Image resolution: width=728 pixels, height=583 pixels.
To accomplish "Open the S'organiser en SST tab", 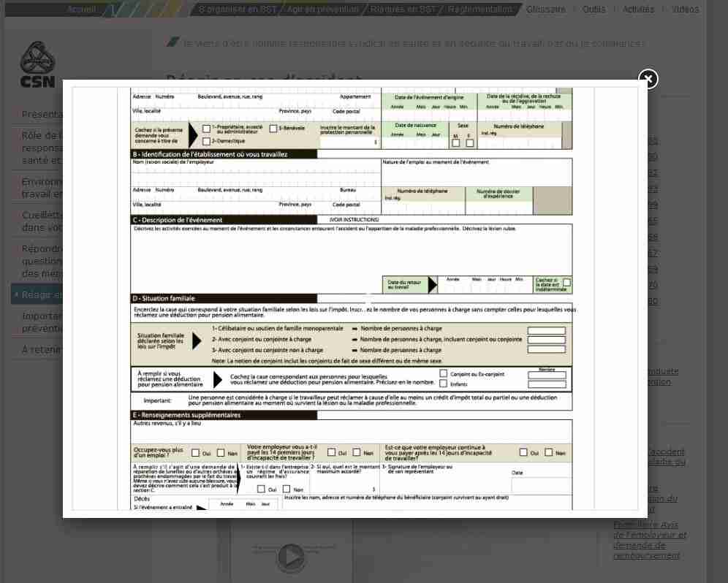I will pos(238,9).
